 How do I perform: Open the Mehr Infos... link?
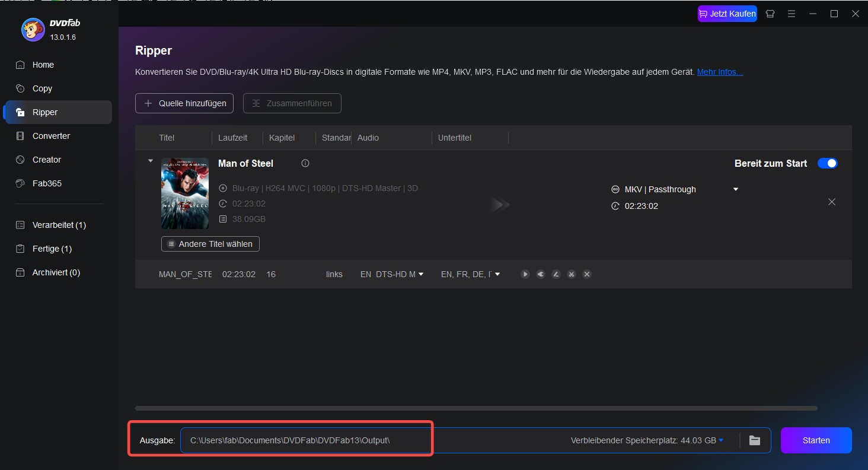pyautogui.click(x=720, y=72)
